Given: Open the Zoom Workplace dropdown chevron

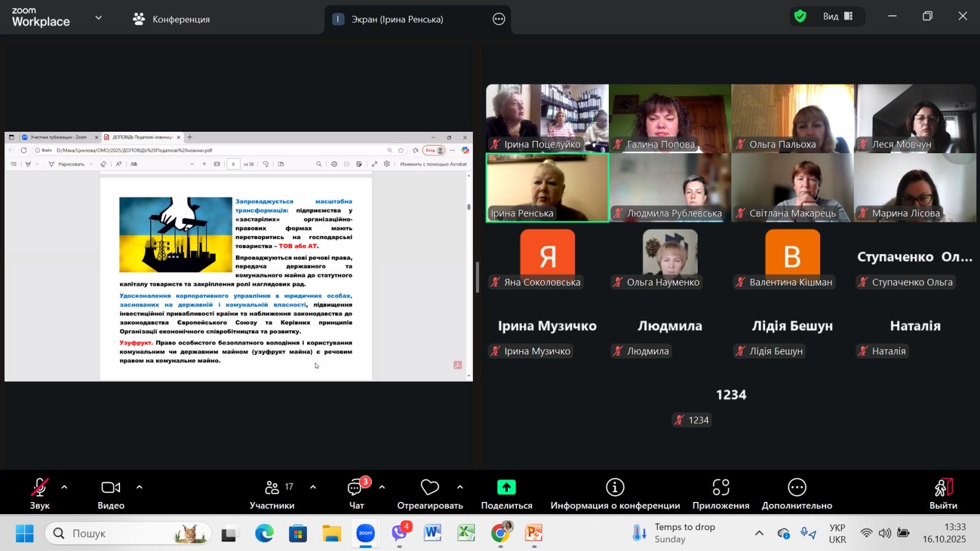Looking at the screenshot, I should (99, 18).
